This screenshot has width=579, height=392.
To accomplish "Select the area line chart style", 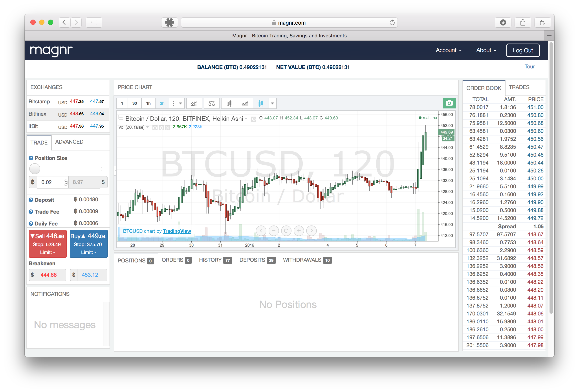I will [245, 103].
